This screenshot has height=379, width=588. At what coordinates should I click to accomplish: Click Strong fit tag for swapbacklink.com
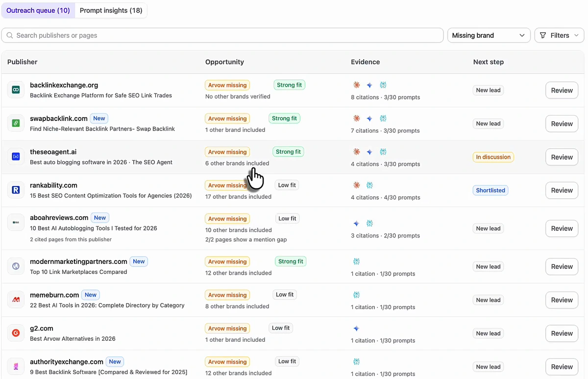tap(284, 118)
